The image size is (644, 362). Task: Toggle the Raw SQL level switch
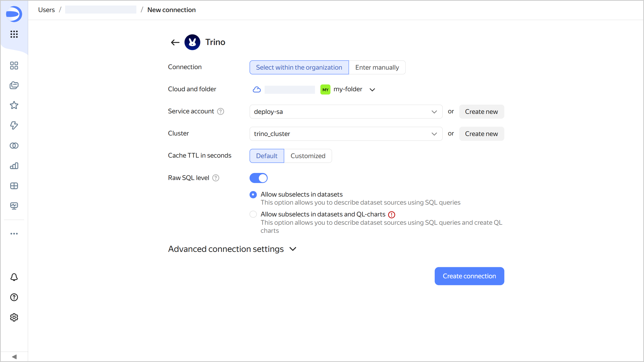[x=258, y=178]
